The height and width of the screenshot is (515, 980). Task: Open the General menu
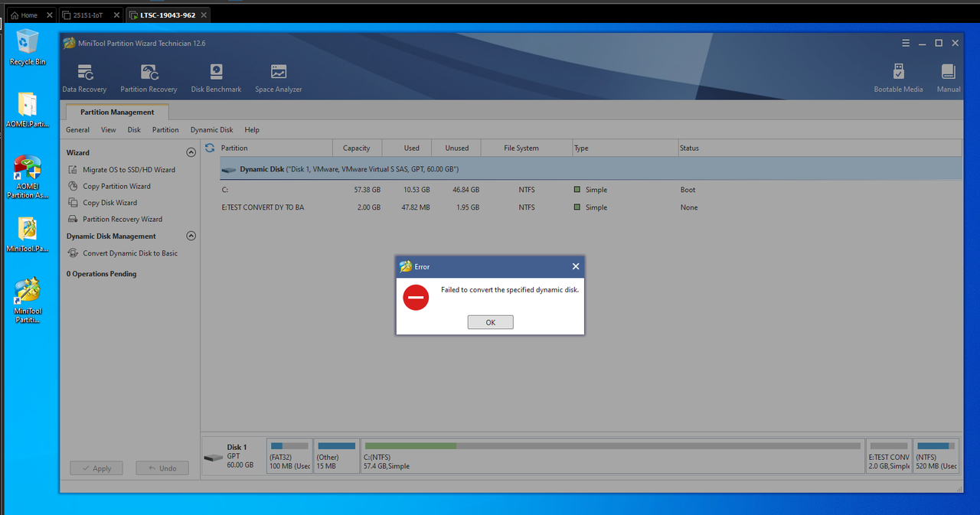pos(77,130)
